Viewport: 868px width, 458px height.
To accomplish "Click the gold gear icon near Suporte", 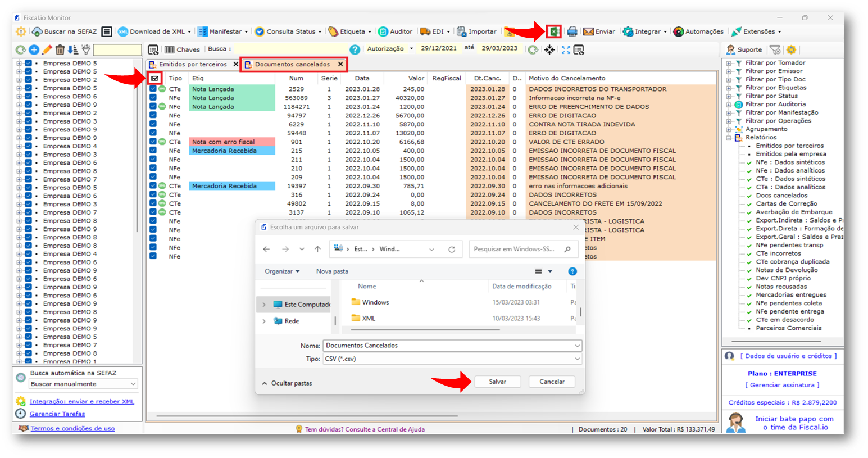I will click(791, 49).
